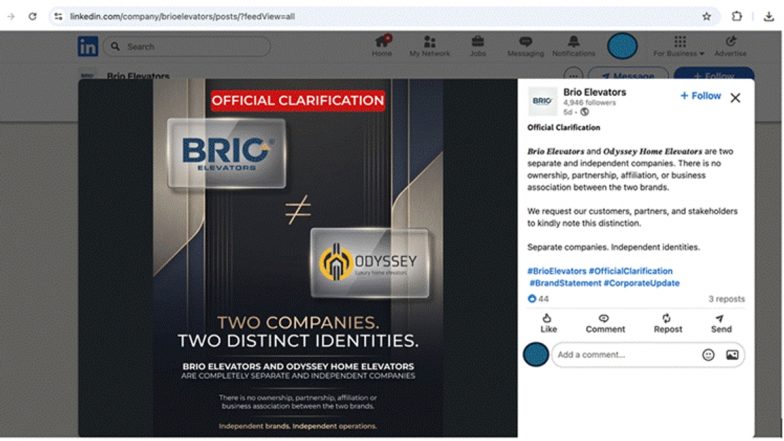Comment on the post

click(605, 324)
